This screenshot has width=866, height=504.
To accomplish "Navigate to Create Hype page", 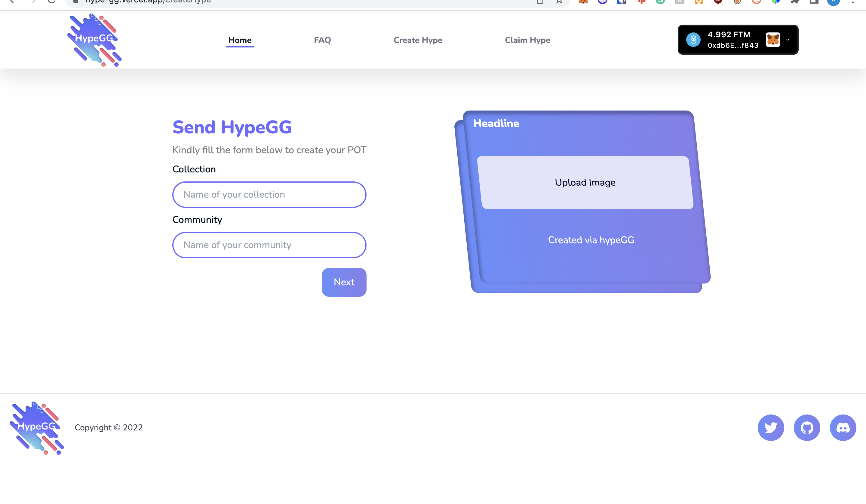I will click(x=418, y=40).
